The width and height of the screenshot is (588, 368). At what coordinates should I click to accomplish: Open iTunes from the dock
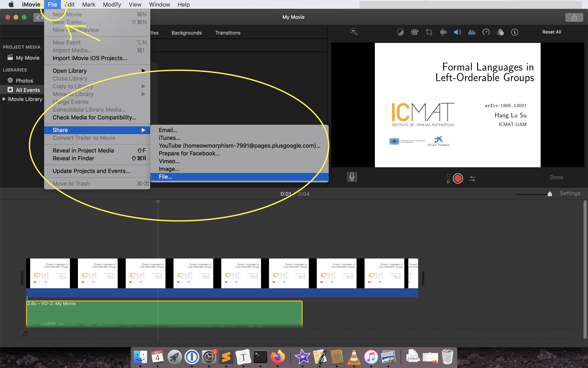pos(371,357)
